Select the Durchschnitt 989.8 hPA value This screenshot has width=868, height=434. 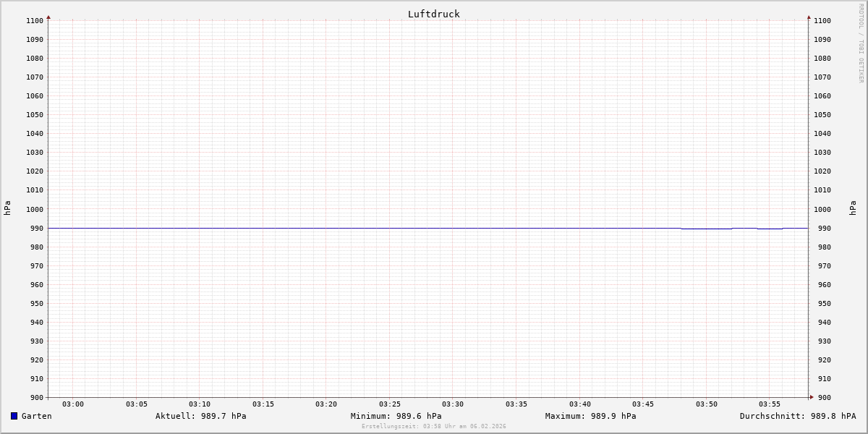(x=797, y=416)
